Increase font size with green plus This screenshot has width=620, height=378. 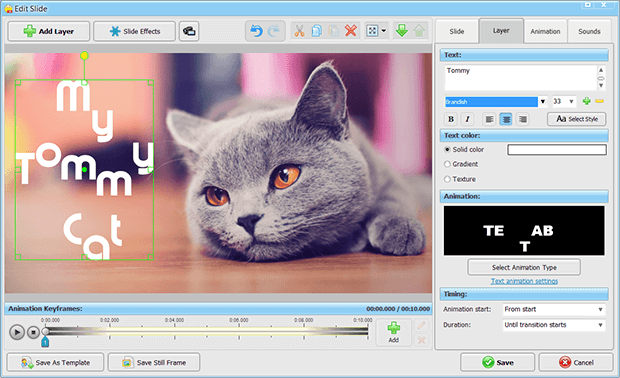pyautogui.click(x=587, y=101)
